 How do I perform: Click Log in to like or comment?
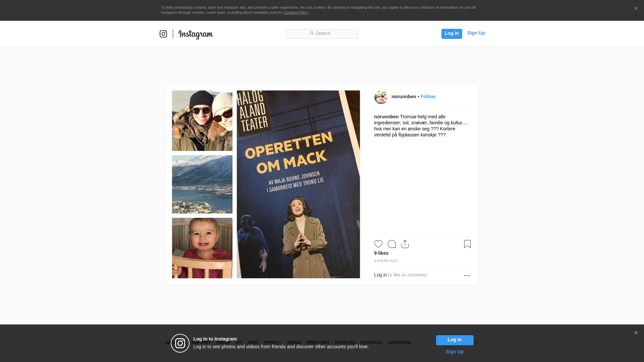[x=380, y=275]
